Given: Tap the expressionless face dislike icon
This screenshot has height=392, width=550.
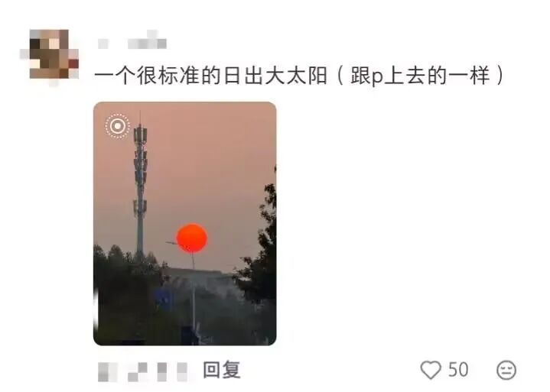Looking at the screenshot, I should 506,370.
